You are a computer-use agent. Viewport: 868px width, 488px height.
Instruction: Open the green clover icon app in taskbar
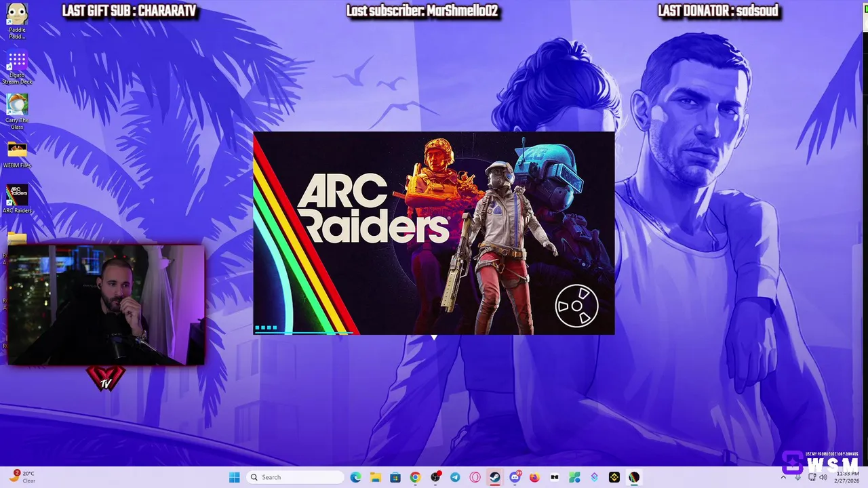pyautogui.click(x=574, y=477)
